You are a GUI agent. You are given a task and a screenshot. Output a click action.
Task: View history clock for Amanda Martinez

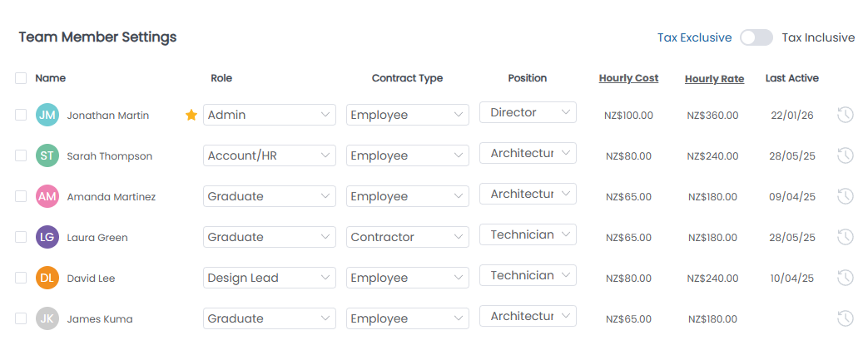[x=846, y=196]
